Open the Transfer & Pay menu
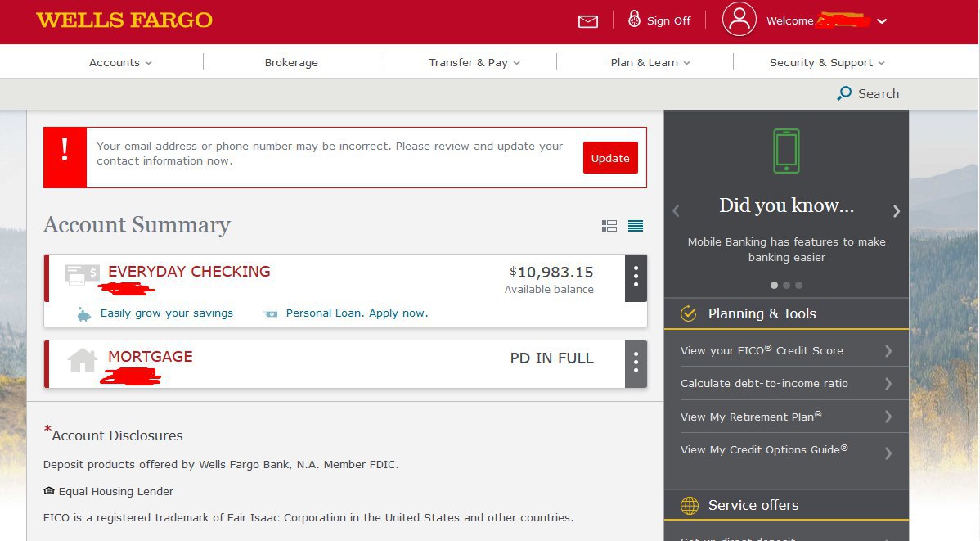 click(x=468, y=62)
